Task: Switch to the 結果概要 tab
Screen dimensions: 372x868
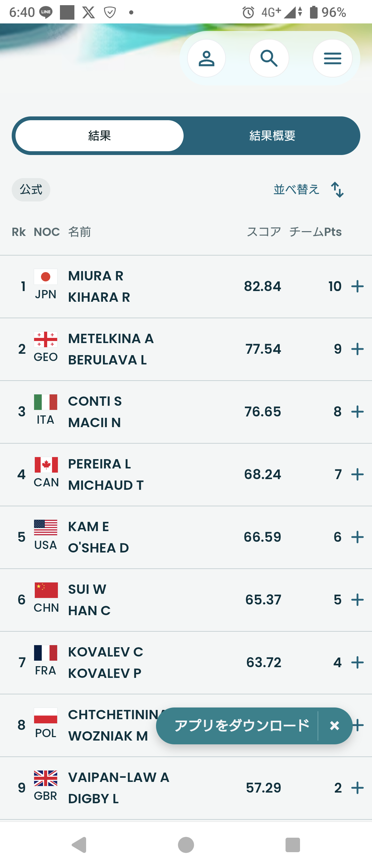Action: [x=272, y=136]
